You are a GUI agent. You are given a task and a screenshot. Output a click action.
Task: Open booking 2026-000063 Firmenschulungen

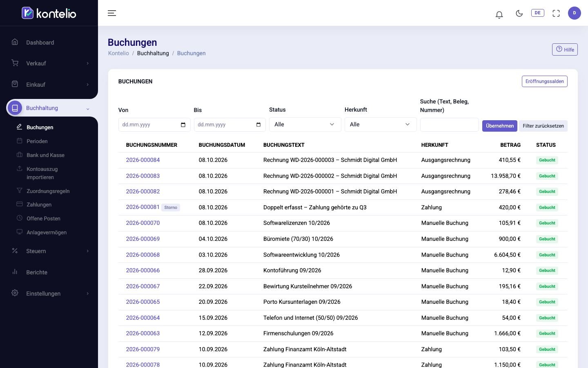point(143,333)
